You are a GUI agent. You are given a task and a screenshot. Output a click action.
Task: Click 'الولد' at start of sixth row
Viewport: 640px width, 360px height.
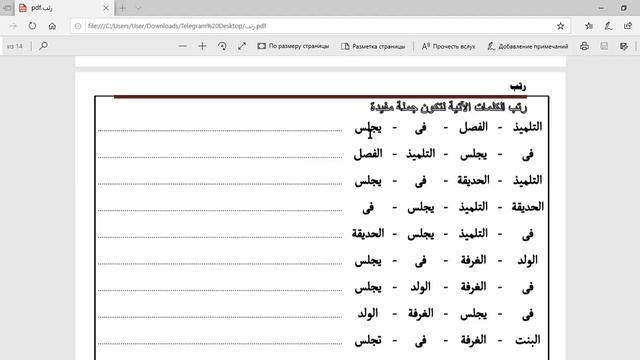pos(527,260)
